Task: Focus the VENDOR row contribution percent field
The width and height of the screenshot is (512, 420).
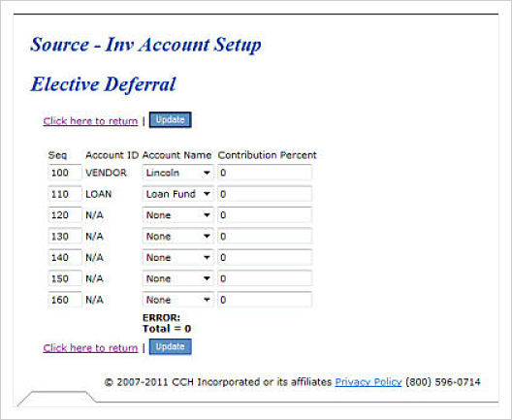Action: [265, 173]
